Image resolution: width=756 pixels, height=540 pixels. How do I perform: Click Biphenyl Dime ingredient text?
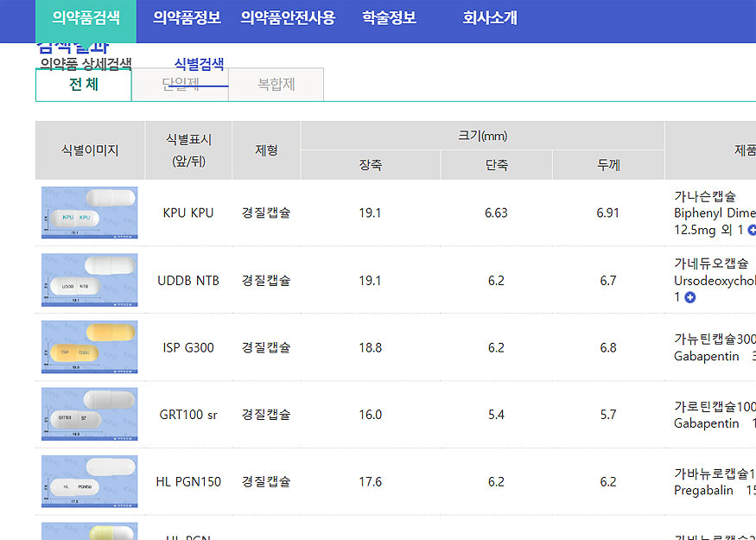point(715,213)
